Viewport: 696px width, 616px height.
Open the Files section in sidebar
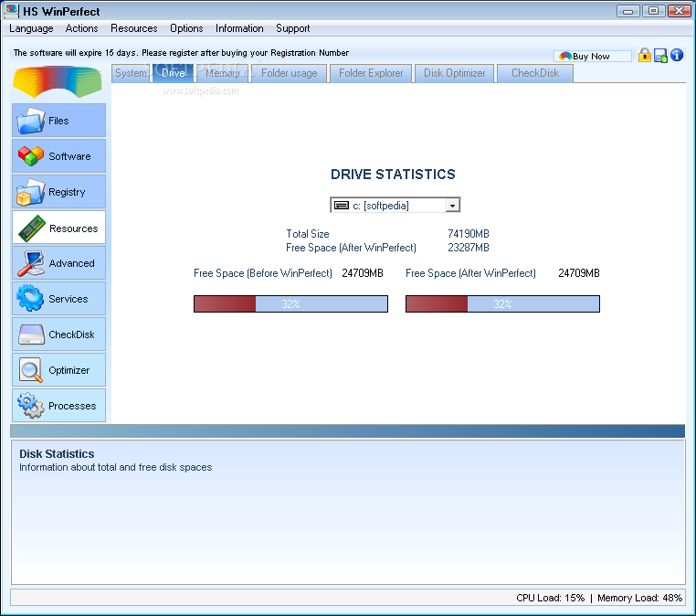coord(58,121)
